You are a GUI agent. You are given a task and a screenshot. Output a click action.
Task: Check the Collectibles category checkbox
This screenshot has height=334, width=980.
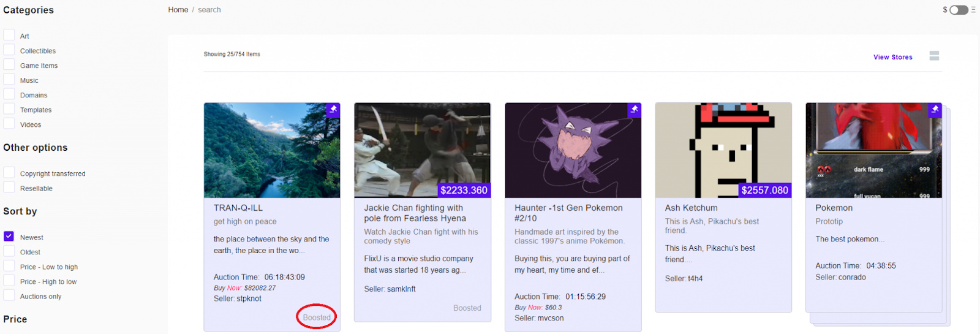[9, 50]
